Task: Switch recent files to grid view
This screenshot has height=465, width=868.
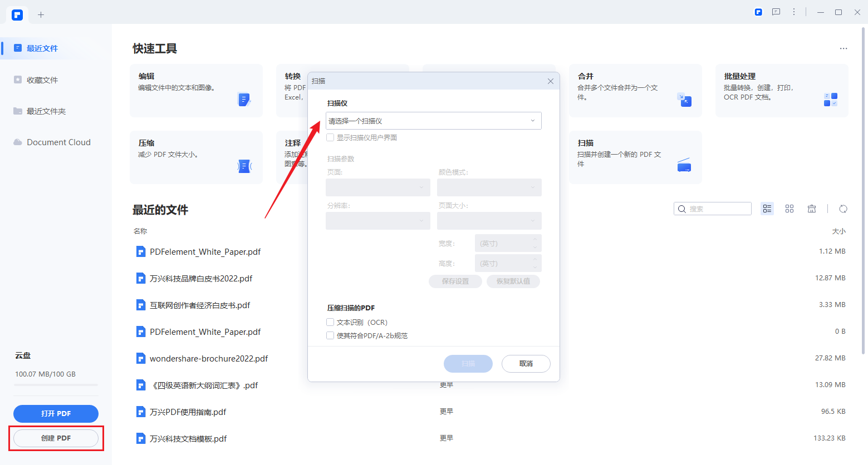Action: [789, 209]
